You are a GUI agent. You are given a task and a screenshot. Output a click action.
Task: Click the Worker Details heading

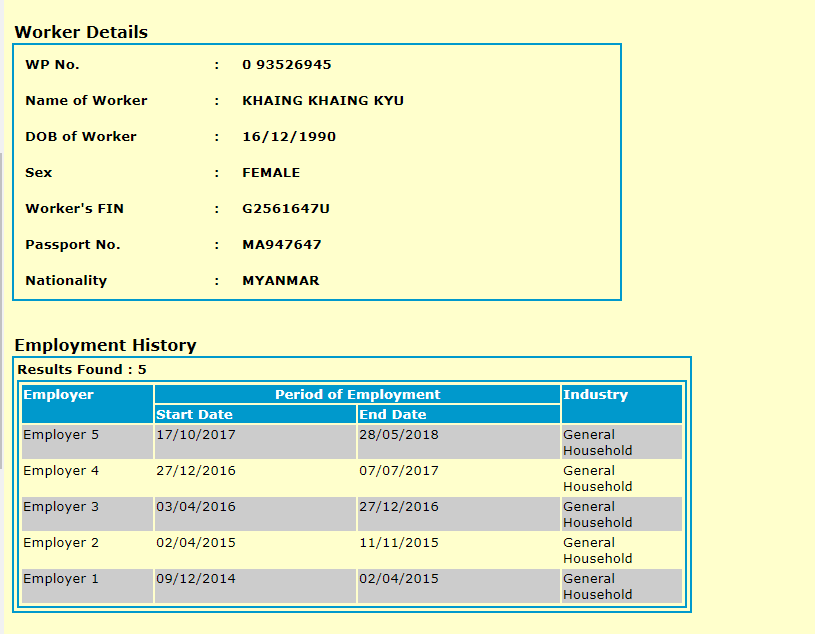81,32
